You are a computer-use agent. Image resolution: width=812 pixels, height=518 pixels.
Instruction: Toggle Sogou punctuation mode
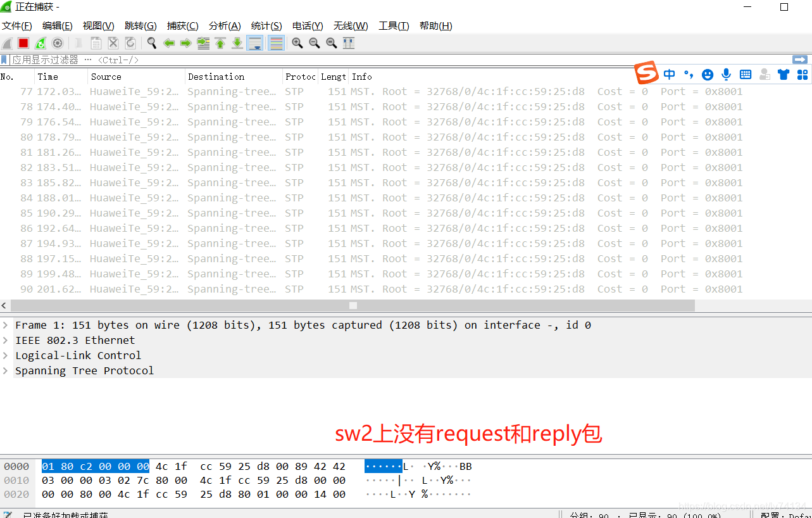689,75
